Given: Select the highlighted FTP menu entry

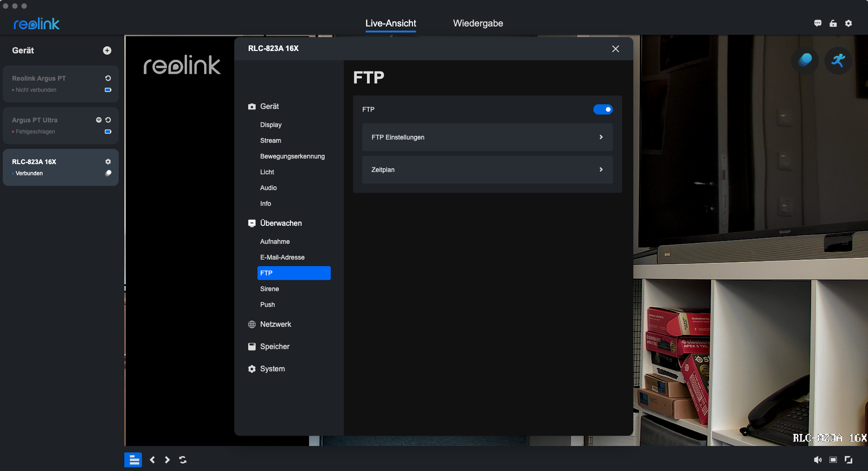Looking at the screenshot, I should coord(294,273).
